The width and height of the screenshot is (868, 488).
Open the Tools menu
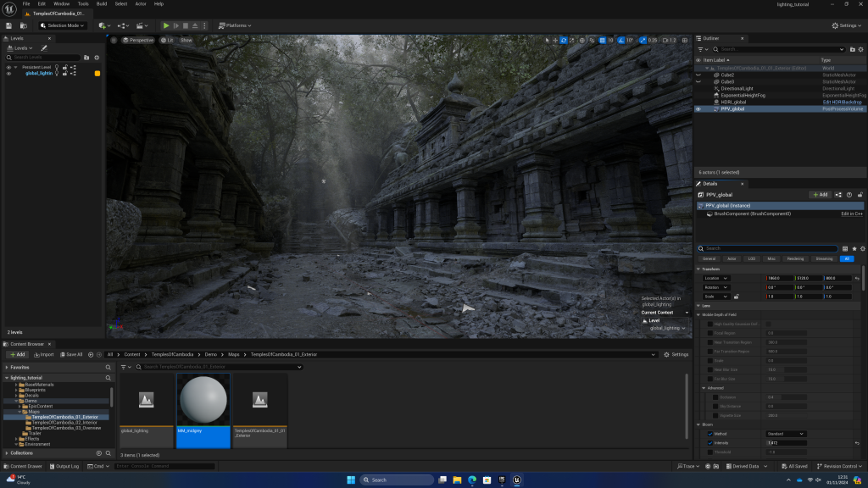tap(83, 4)
